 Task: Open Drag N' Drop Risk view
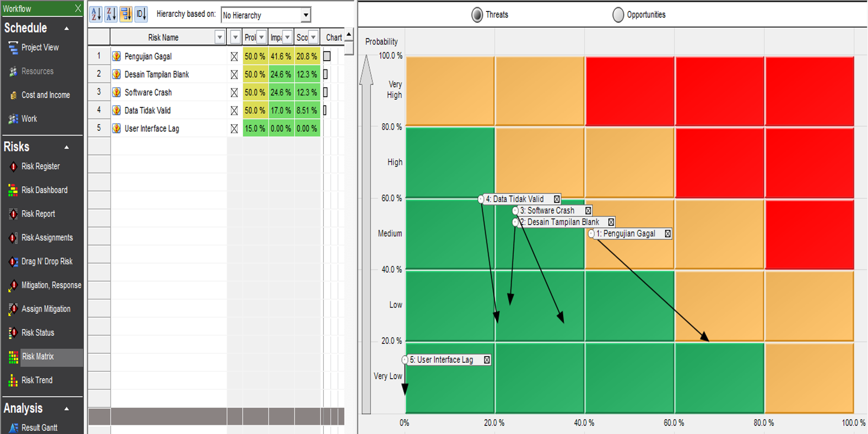pos(47,261)
